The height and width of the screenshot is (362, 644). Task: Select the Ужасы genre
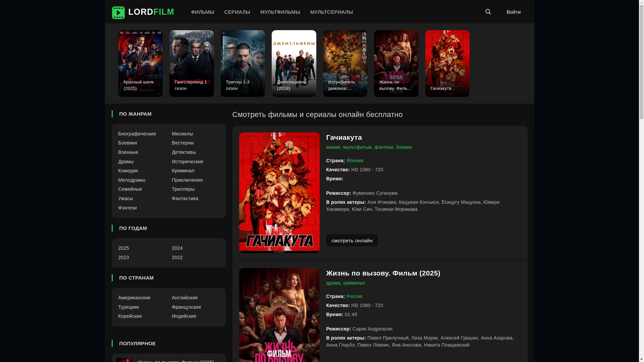click(x=125, y=198)
